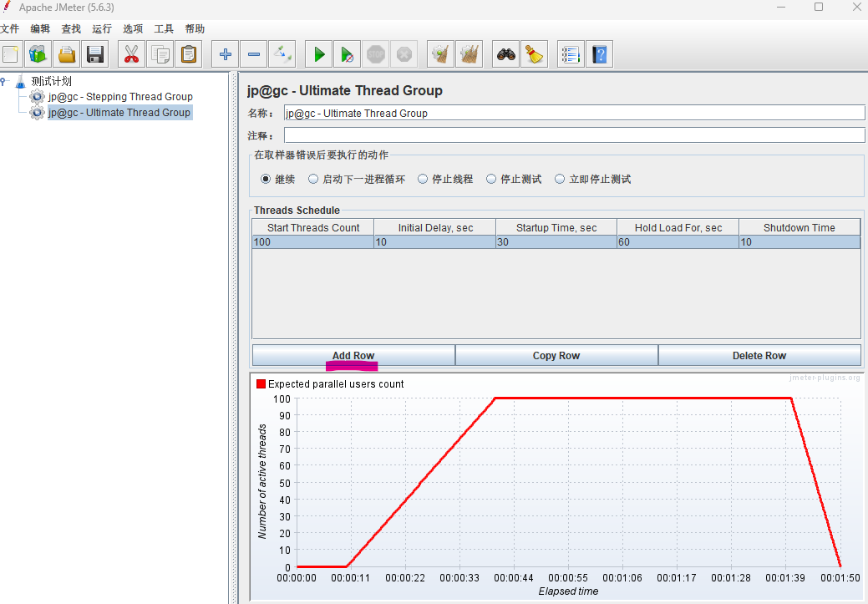Click the binoculars Search icon
The image size is (868, 604).
pyautogui.click(x=506, y=54)
